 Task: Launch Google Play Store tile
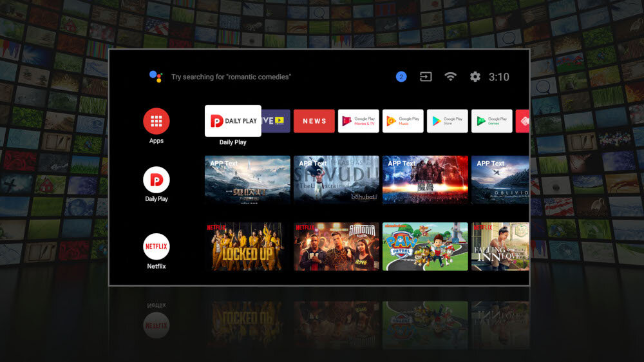click(448, 121)
